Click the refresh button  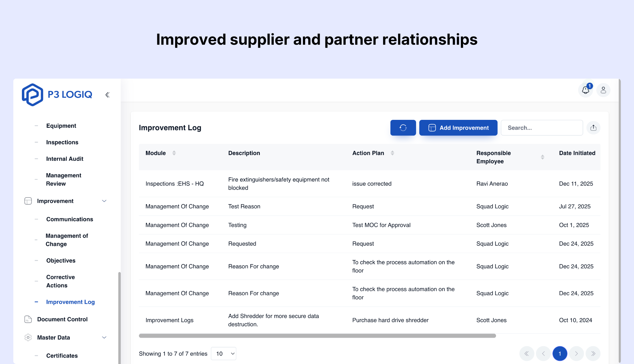tap(403, 128)
